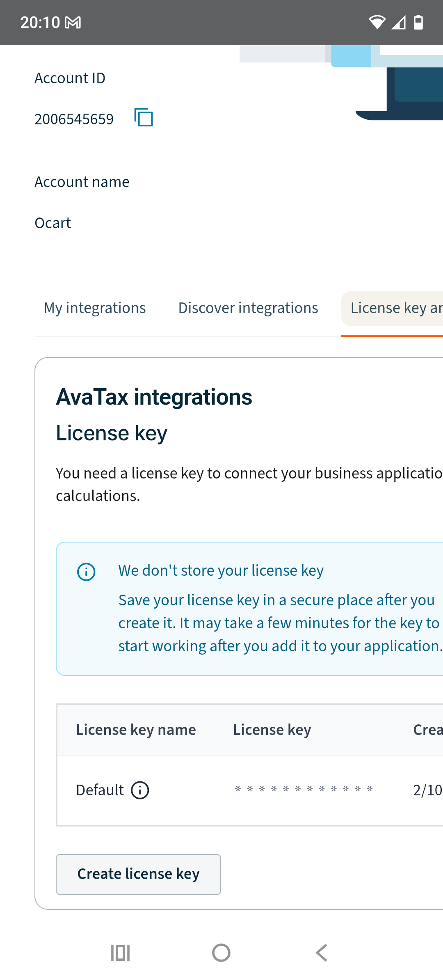Tap the License key name column header
Viewport: 443px width, 980px height.
[136, 730]
